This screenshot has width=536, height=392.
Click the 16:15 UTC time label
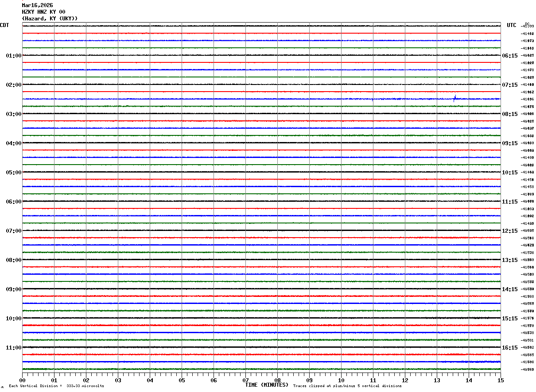(509, 348)
